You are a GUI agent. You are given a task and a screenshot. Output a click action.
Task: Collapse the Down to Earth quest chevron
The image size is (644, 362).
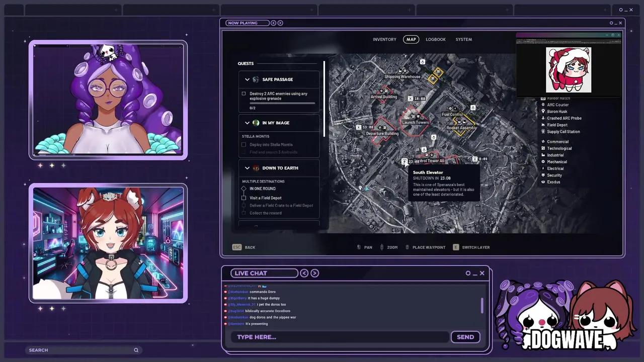tap(247, 168)
